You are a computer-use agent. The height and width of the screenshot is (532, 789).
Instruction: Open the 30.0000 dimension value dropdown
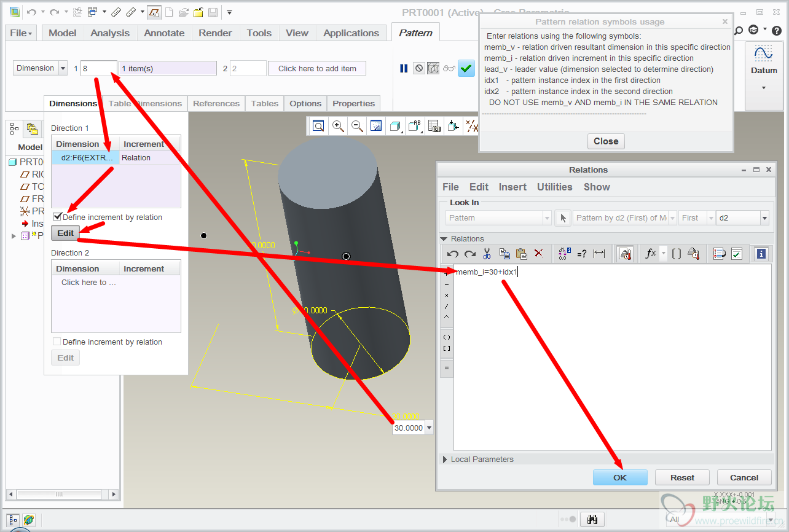[429, 428]
